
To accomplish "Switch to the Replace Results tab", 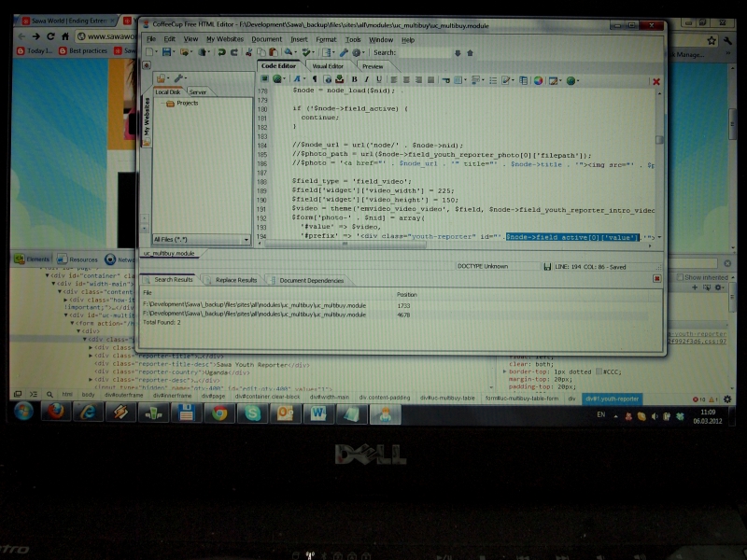I will click(x=235, y=280).
